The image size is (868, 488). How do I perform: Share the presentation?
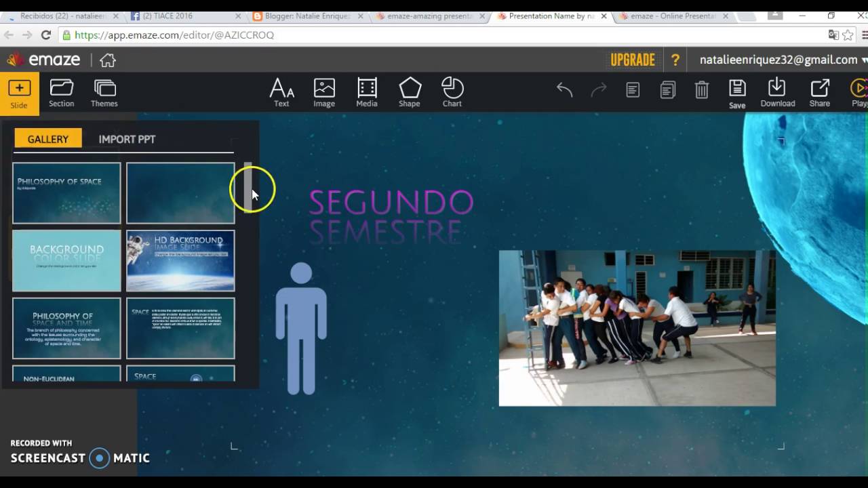[820, 93]
